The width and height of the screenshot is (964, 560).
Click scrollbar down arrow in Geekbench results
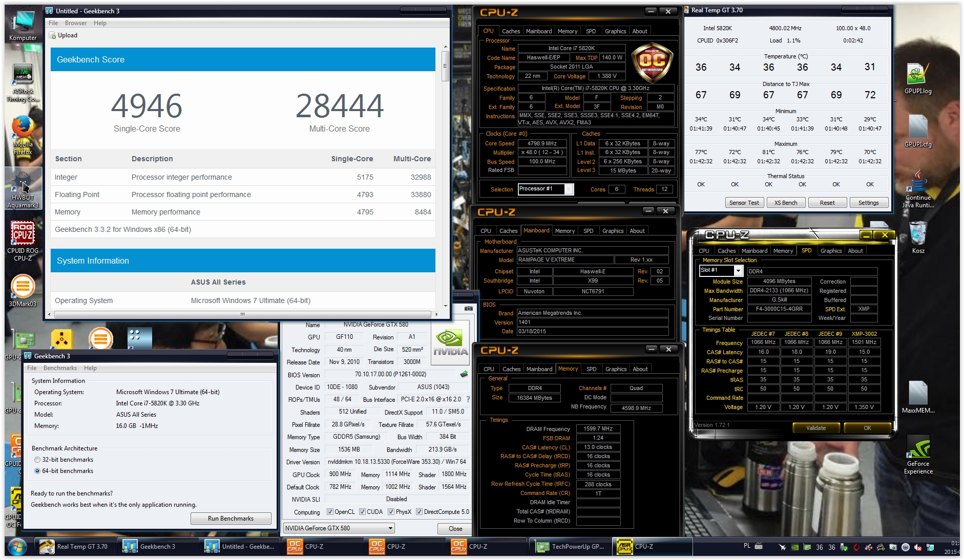click(x=445, y=306)
